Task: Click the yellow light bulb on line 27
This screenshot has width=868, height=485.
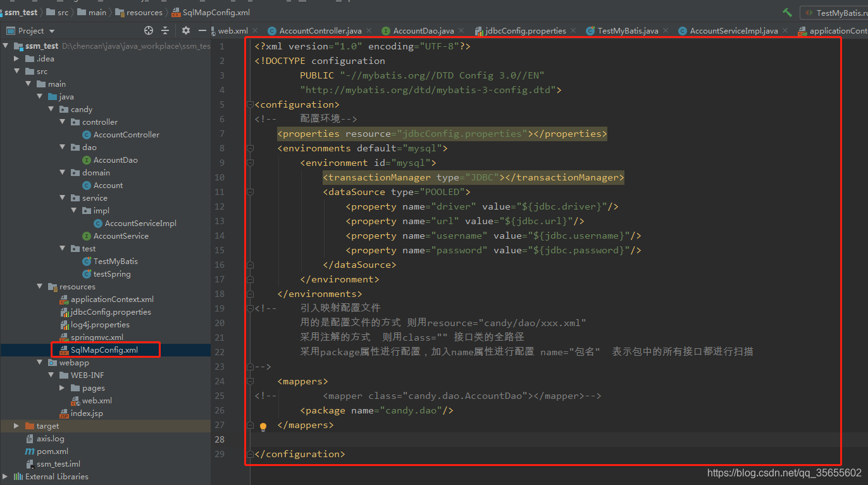Action: [263, 427]
